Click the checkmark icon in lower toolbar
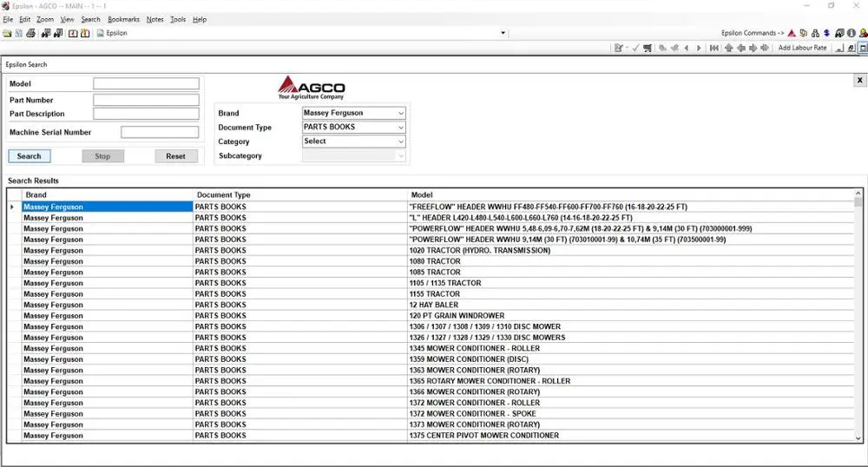This screenshot has width=868, height=467. [635, 48]
